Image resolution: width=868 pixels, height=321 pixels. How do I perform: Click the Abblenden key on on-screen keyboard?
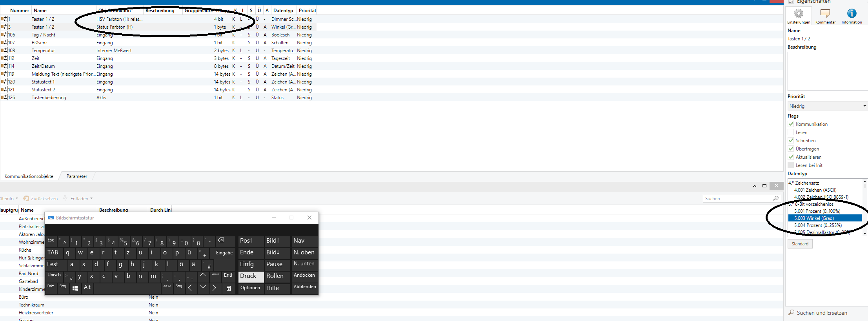pos(304,288)
